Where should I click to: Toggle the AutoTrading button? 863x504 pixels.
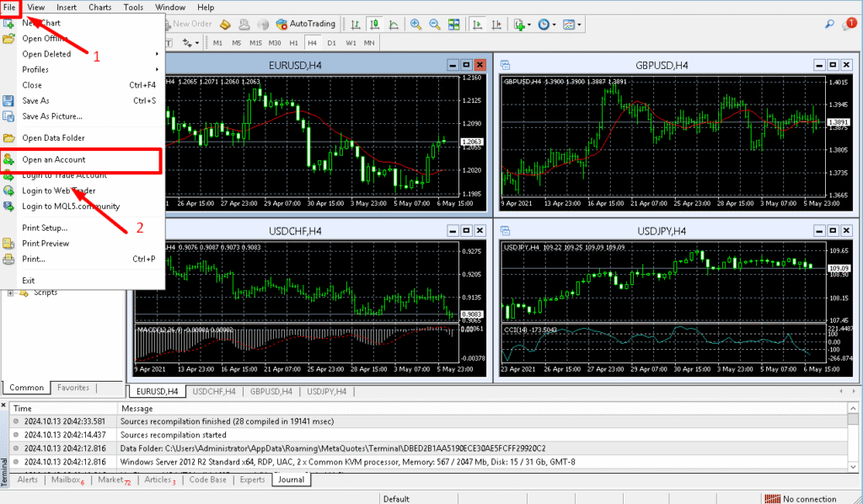click(x=305, y=24)
